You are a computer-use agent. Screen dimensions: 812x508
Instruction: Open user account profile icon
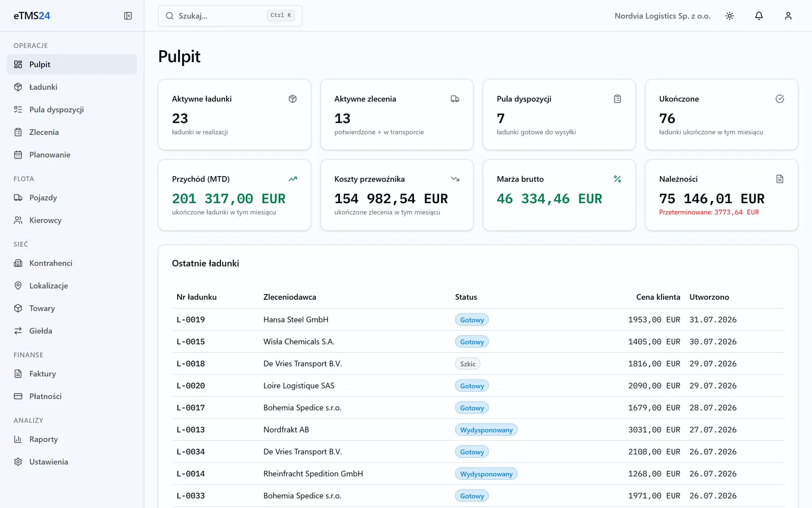coord(788,16)
